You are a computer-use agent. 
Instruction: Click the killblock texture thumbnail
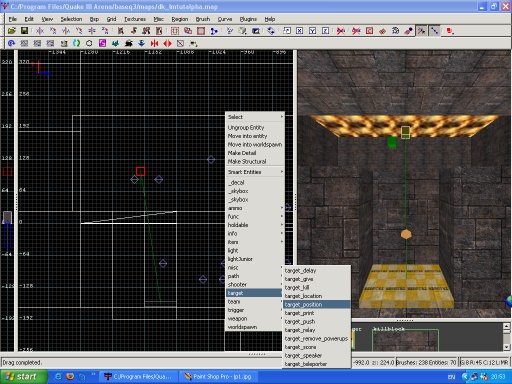tap(405, 339)
